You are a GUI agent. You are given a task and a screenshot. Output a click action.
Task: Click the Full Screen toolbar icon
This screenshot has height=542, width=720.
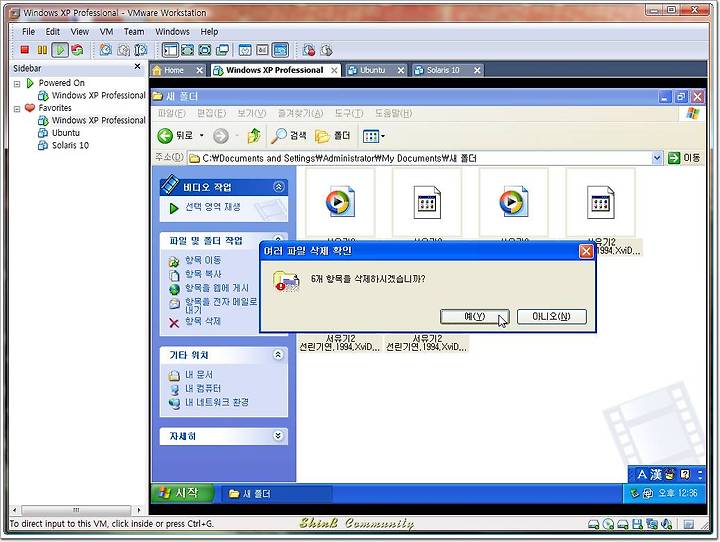pos(205,50)
